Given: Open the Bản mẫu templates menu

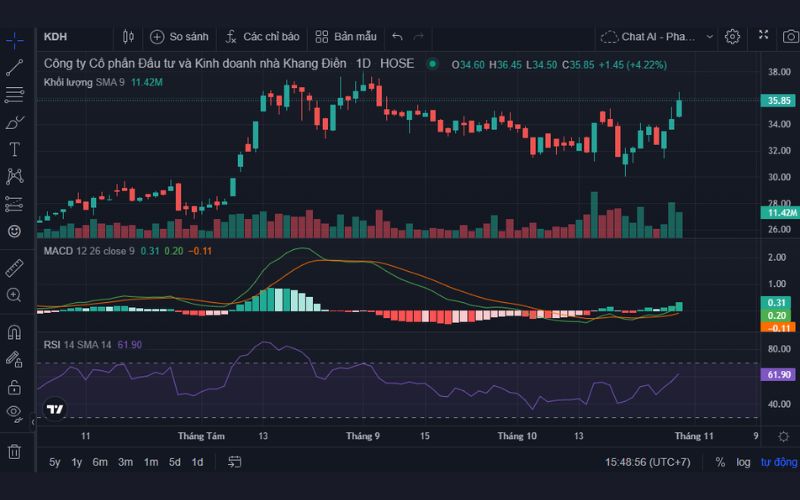Looking at the screenshot, I should (x=346, y=37).
